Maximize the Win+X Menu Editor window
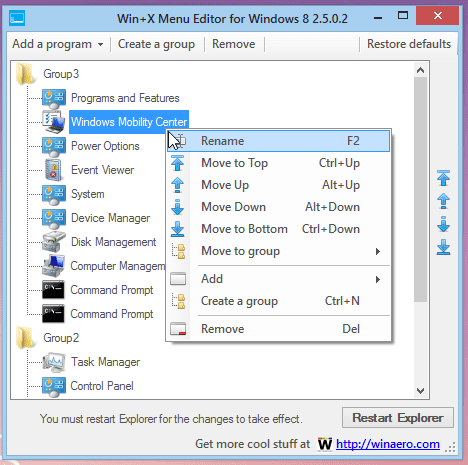 point(403,15)
